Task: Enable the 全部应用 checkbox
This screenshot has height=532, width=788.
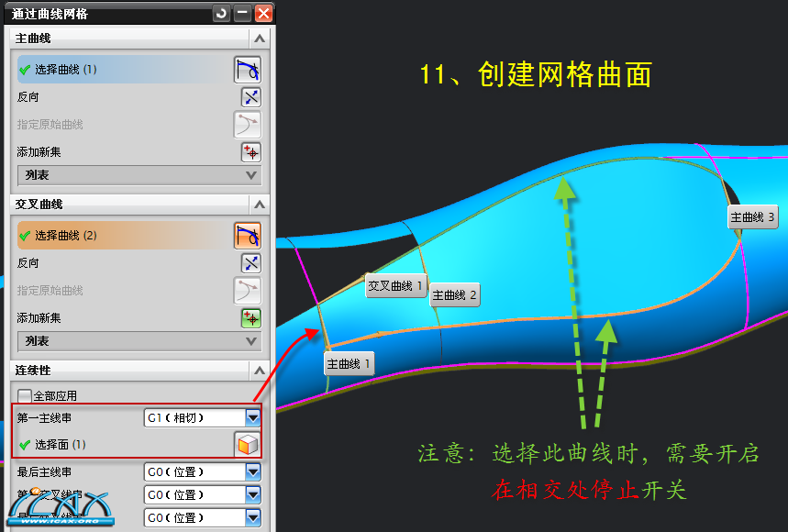Action: coord(24,396)
